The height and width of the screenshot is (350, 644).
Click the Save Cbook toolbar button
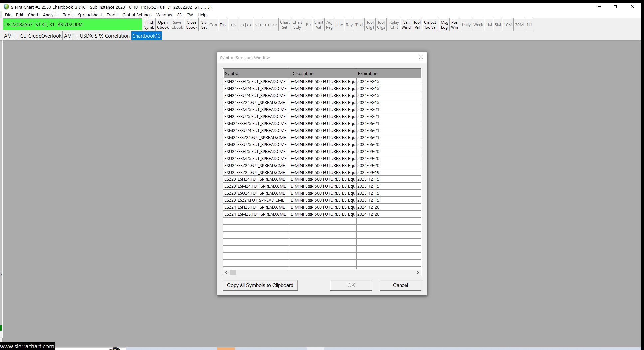[177, 25]
